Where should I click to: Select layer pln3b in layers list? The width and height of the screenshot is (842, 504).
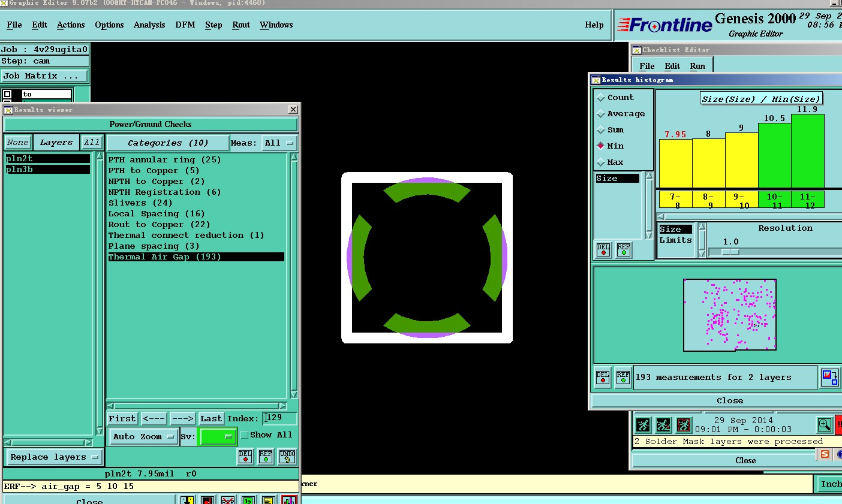coord(47,170)
